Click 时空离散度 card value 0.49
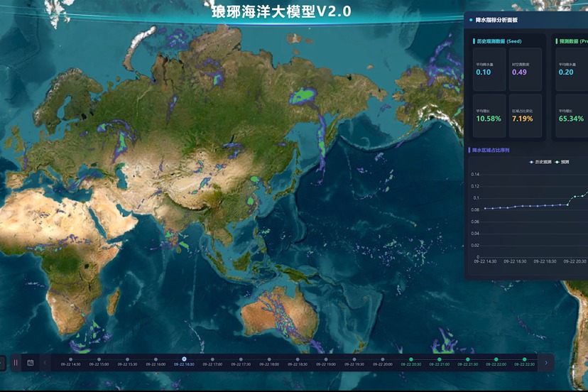 coord(519,72)
